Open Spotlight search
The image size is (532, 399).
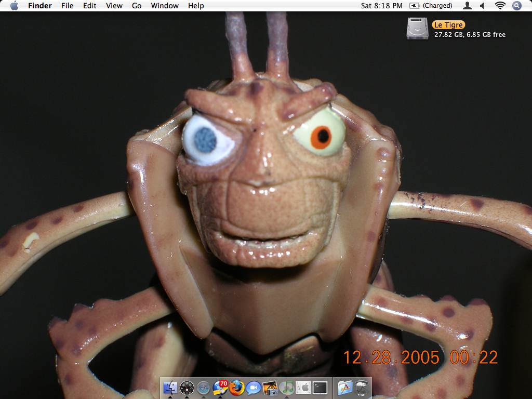(x=516, y=5)
